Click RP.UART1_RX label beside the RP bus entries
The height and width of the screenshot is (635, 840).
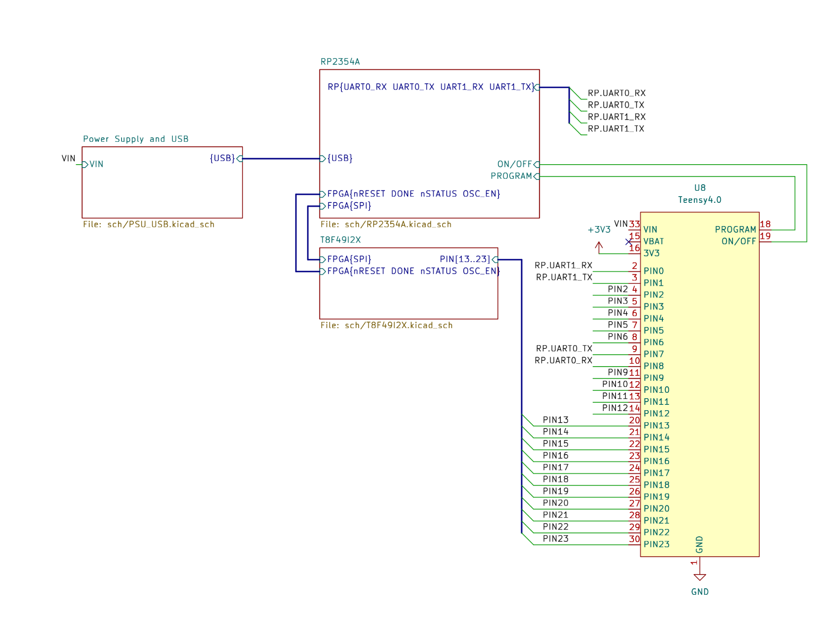pos(616,117)
